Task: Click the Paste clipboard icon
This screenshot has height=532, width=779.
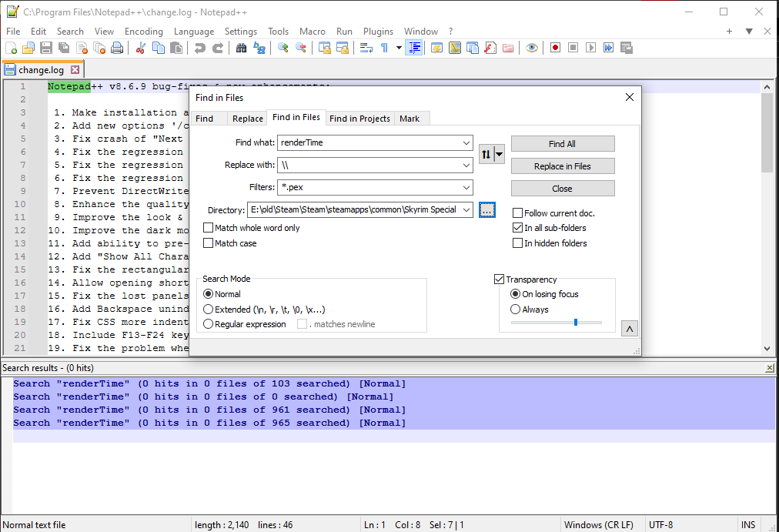Action: pyautogui.click(x=176, y=48)
